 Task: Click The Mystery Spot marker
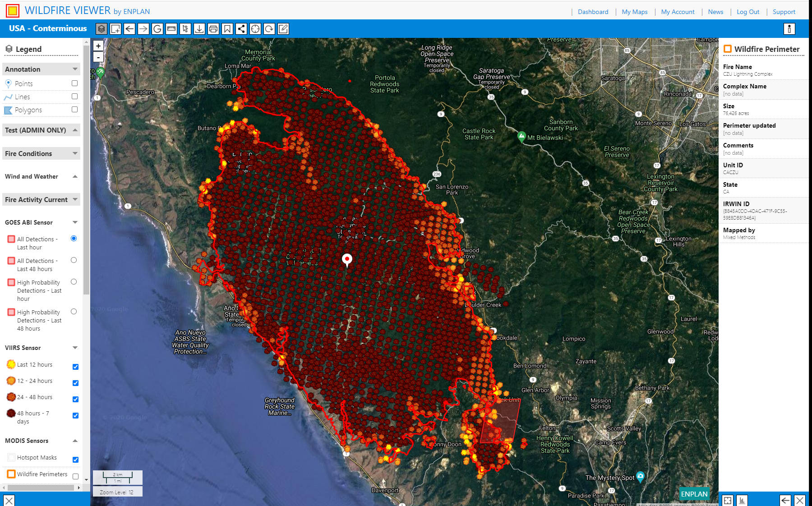640,477
